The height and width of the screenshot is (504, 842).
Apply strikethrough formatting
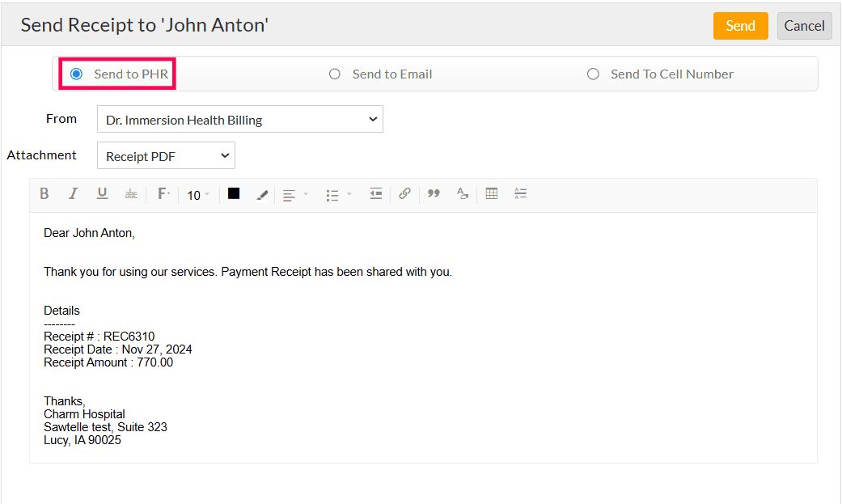(x=131, y=194)
